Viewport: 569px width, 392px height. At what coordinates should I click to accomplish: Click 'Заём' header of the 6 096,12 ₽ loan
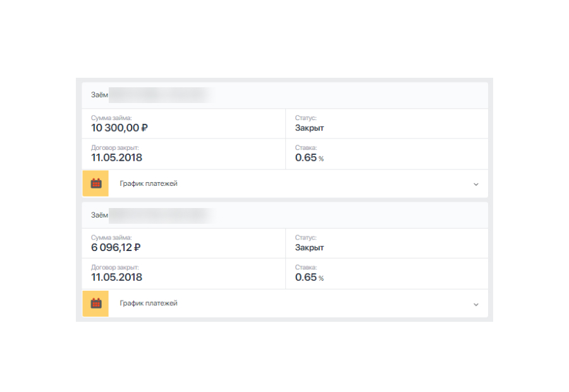click(x=99, y=215)
